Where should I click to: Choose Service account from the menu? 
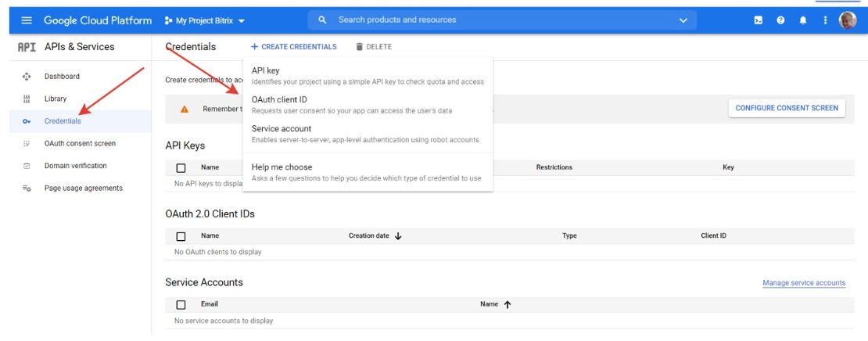282,128
